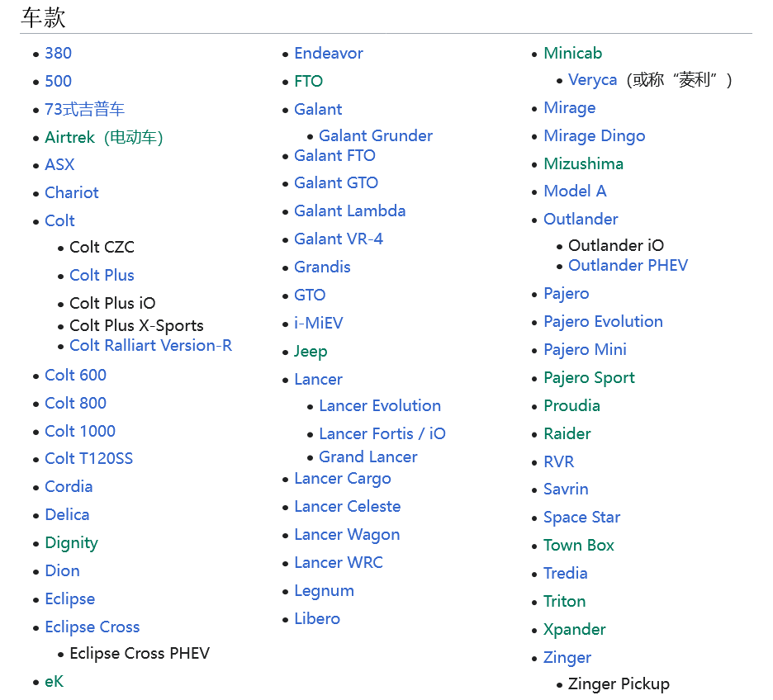Viewport: 773px width, 700px height.
Task: Open the Lancer Evolution link
Action: click(380, 406)
